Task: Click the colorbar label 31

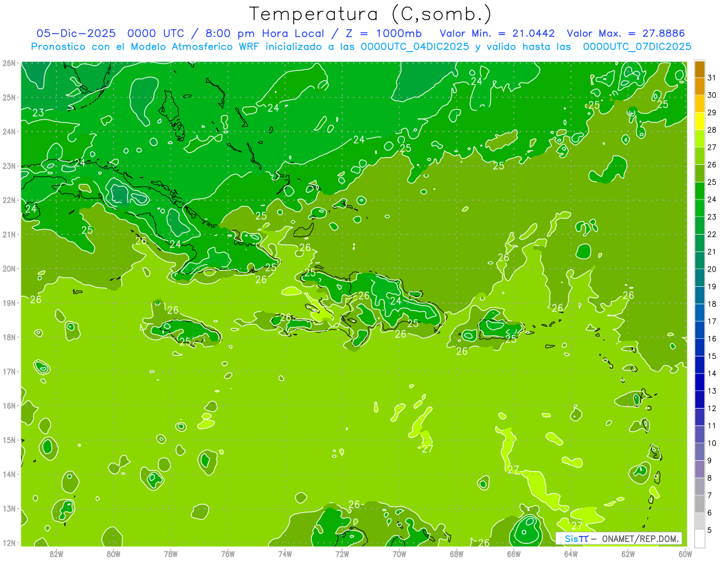Action: 712,78
